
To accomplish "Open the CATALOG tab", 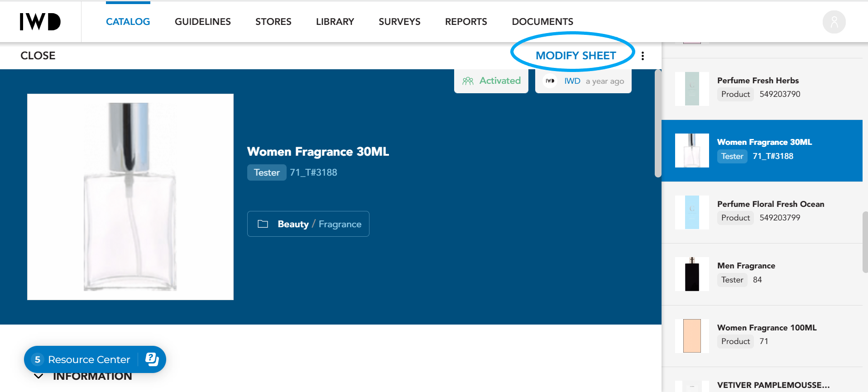I will (128, 22).
